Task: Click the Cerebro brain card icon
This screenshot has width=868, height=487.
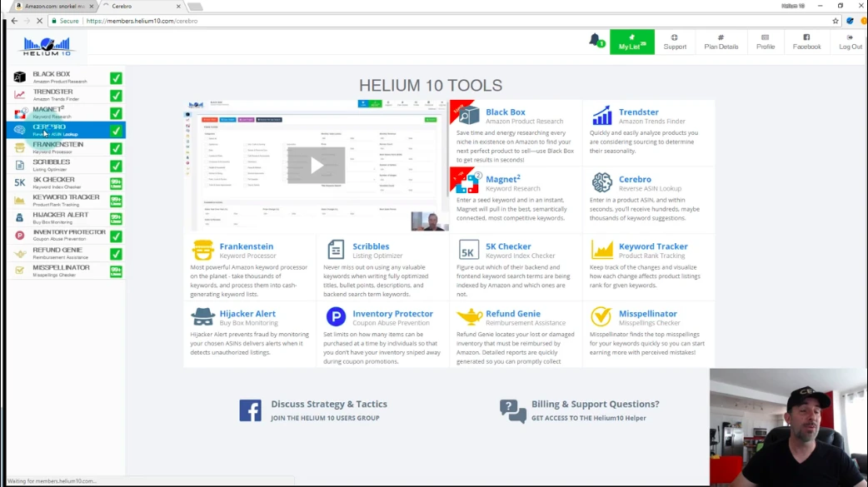Action: [601, 182]
